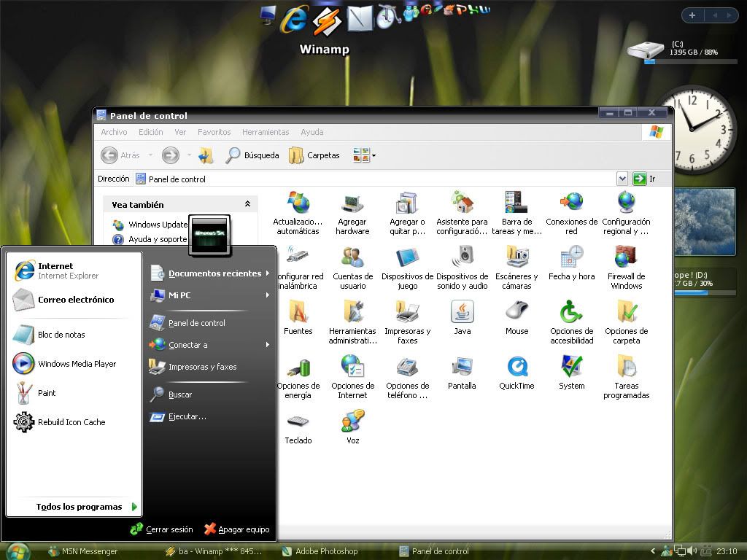The image size is (747, 560).
Task: Open the address bar dropdown arrow
Action: pyautogui.click(x=622, y=179)
